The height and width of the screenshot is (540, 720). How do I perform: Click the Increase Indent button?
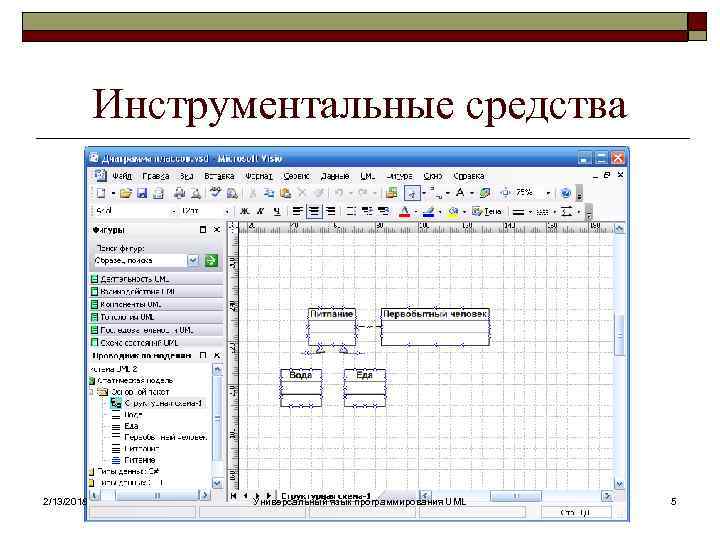383,211
